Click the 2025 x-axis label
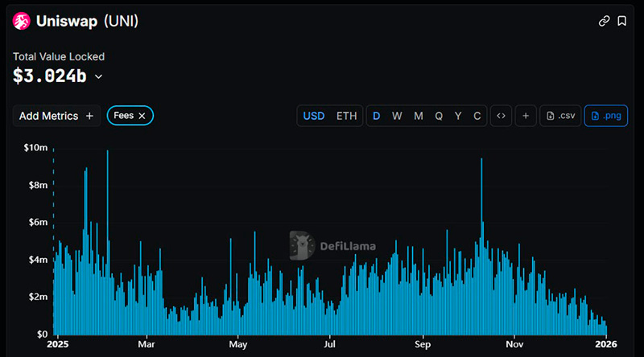This screenshot has height=357, width=644. [57, 344]
